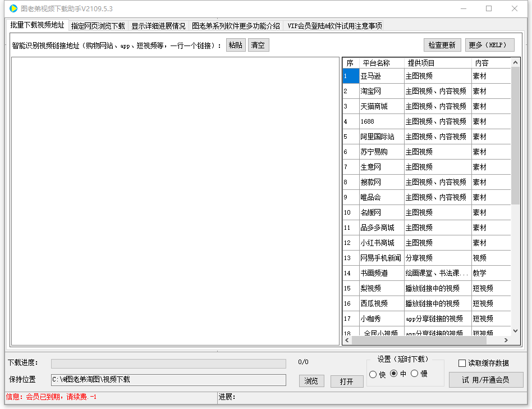Select the 品多多商城 platform row
This screenshot has height=409, width=532.
click(x=426, y=228)
